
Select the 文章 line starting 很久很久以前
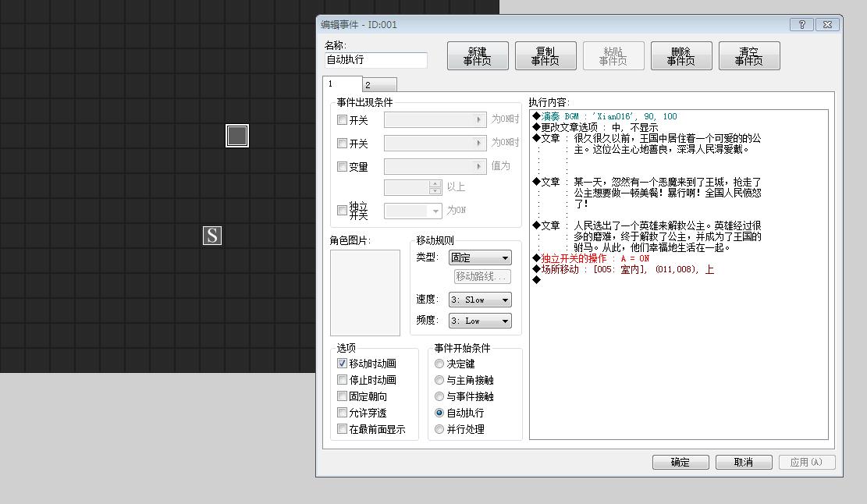[x=647, y=138]
